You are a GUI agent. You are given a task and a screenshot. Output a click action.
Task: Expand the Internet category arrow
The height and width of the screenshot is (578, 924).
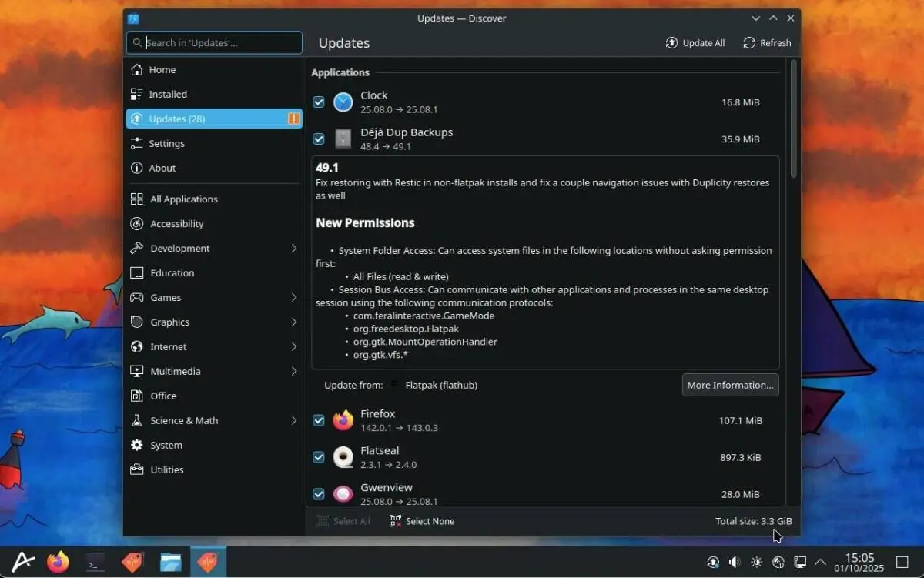pos(294,346)
